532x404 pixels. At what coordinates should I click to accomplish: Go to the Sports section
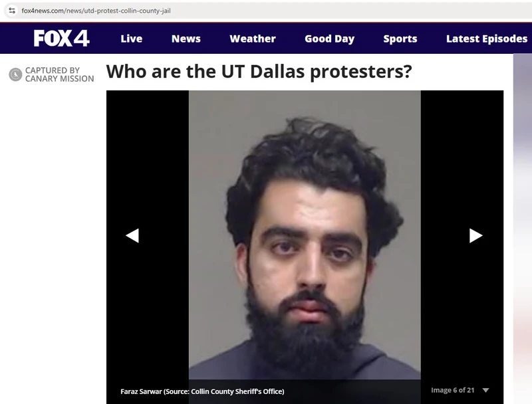point(400,39)
